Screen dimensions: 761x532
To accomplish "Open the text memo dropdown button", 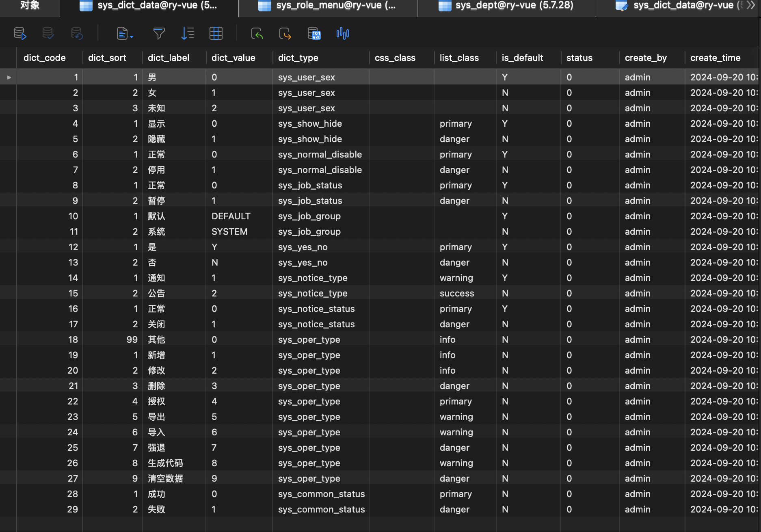I will click(125, 33).
